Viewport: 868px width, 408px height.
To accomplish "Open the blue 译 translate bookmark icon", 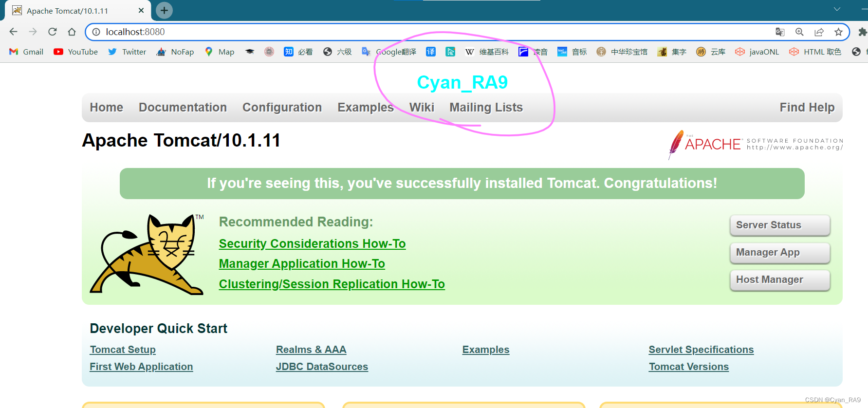I will point(431,52).
